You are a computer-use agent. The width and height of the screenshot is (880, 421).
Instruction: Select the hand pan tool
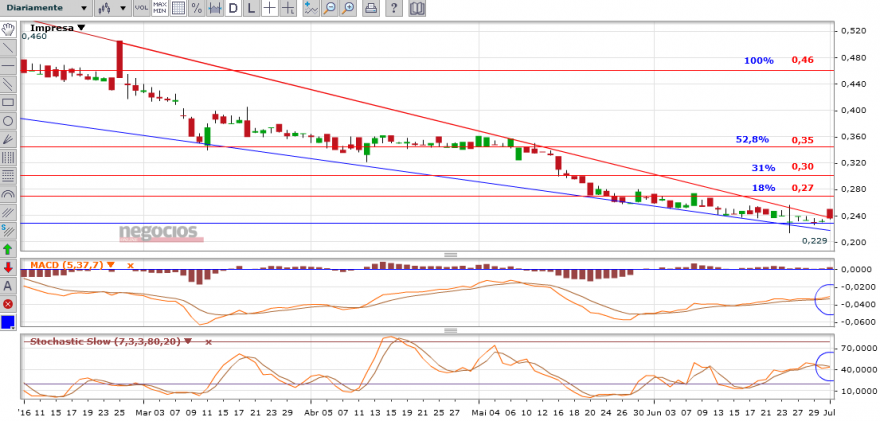pyautogui.click(x=8, y=29)
